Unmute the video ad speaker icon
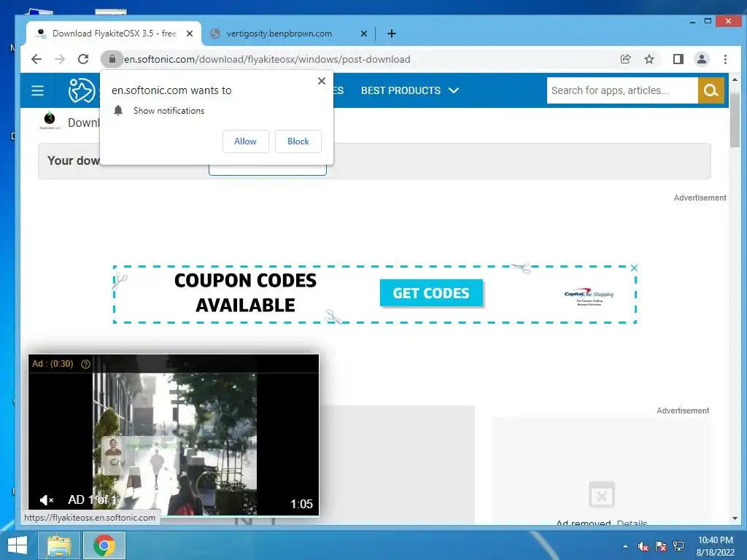The image size is (747, 560). 46,500
